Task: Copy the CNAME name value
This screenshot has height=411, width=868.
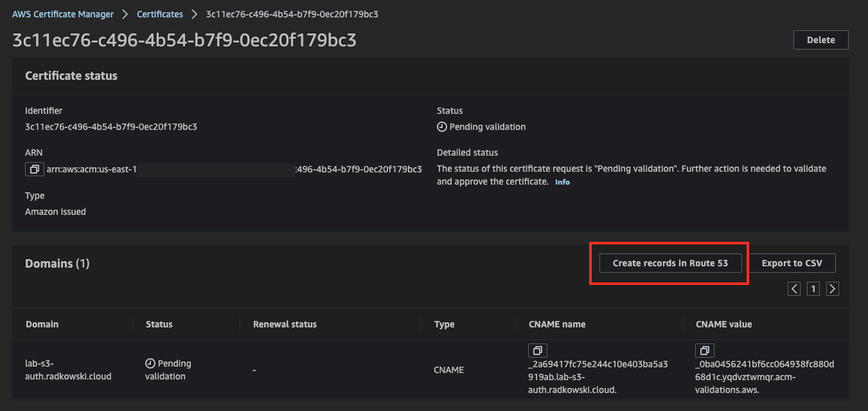Action: (x=537, y=351)
